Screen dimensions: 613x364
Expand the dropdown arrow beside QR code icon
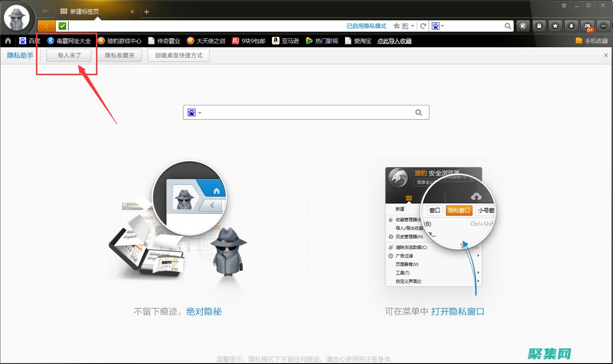click(x=412, y=26)
